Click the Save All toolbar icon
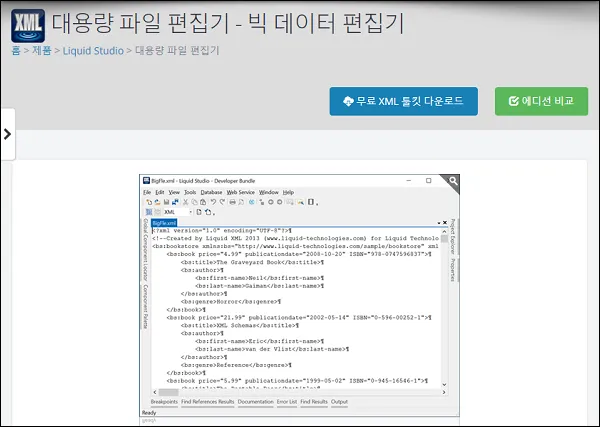Viewport: 600px width, 427px height. tap(175, 202)
